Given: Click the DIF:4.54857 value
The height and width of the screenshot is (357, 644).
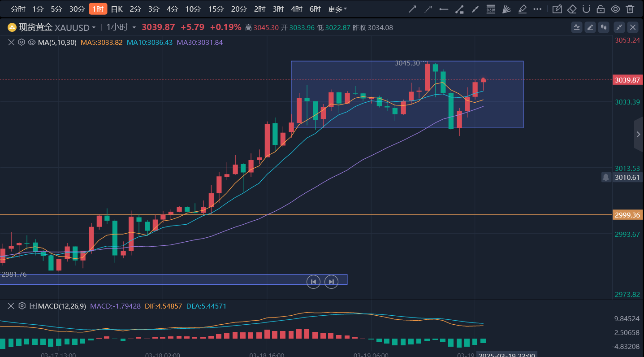Looking at the screenshot, I should point(164,306).
